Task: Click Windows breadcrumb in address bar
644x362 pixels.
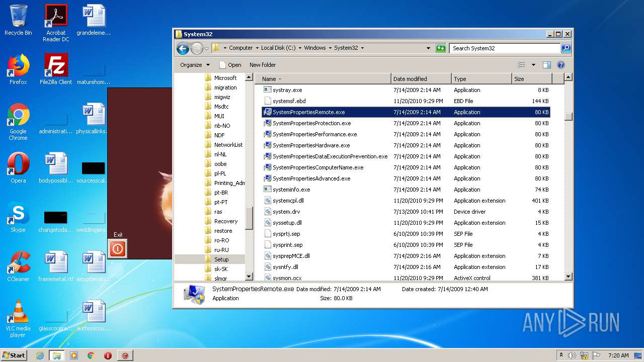Action: coord(315,48)
